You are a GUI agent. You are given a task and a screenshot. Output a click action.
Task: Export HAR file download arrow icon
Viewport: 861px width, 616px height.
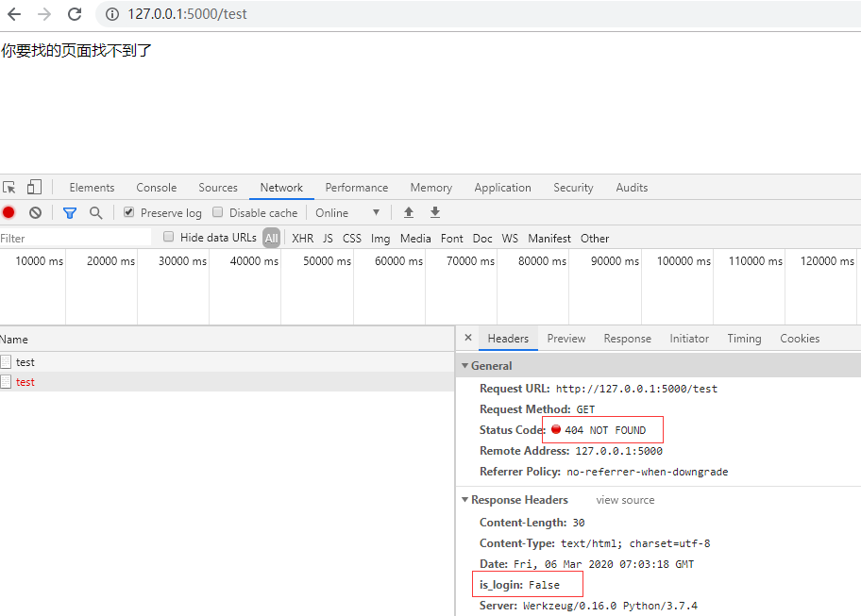point(435,212)
